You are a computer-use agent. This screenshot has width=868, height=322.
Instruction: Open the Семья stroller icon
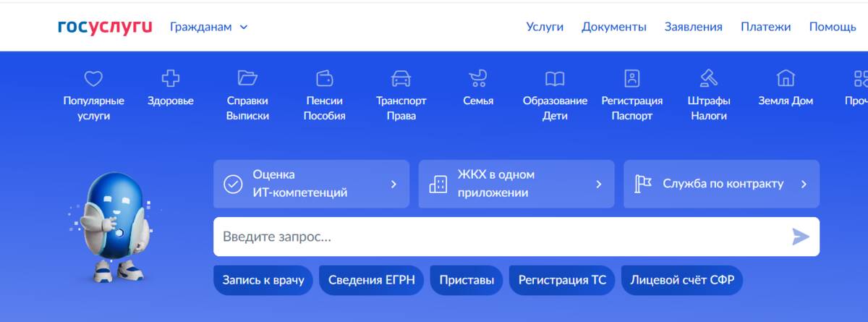point(478,78)
